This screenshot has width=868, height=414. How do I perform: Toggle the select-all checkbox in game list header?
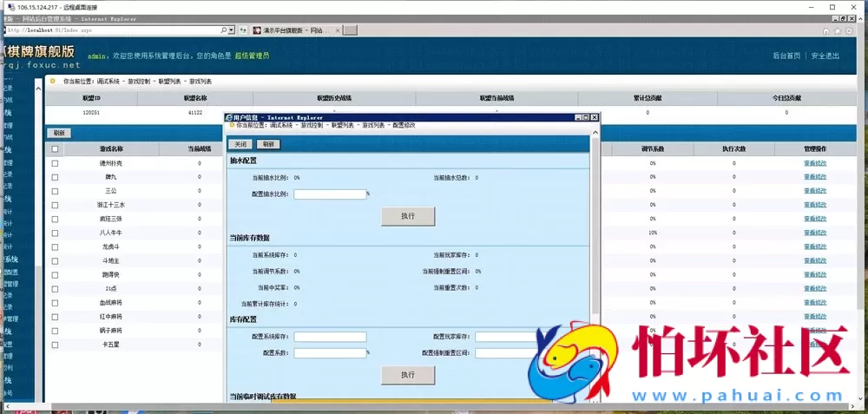pos(55,149)
